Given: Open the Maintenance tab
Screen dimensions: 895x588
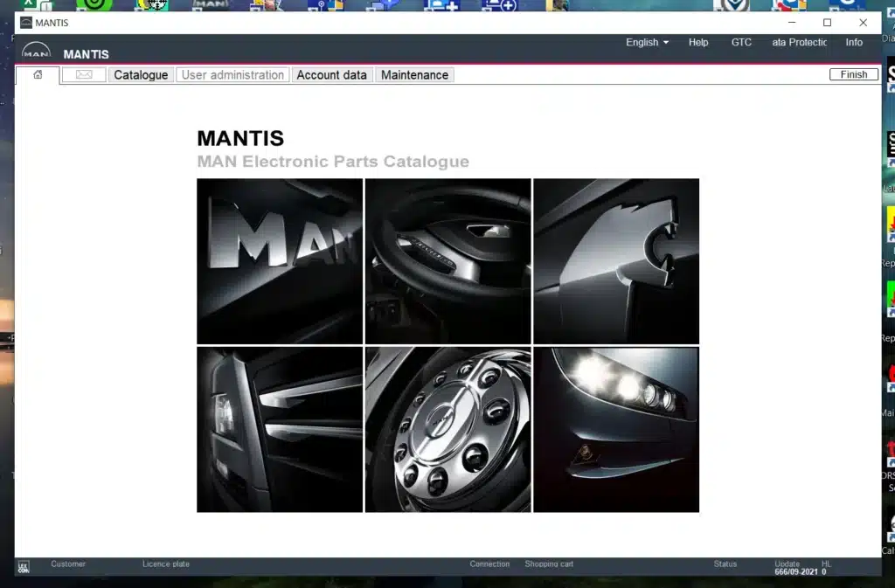Looking at the screenshot, I should [x=414, y=75].
